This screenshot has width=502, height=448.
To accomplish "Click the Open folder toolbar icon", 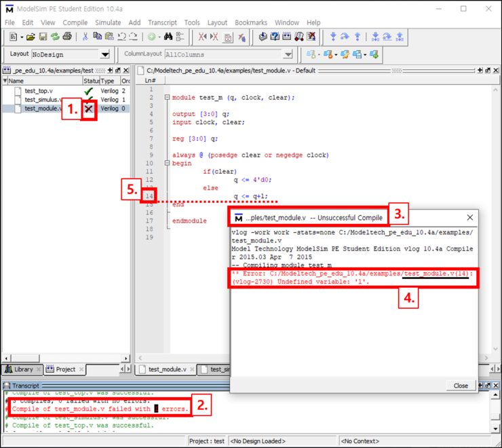I will click(31, 37).
